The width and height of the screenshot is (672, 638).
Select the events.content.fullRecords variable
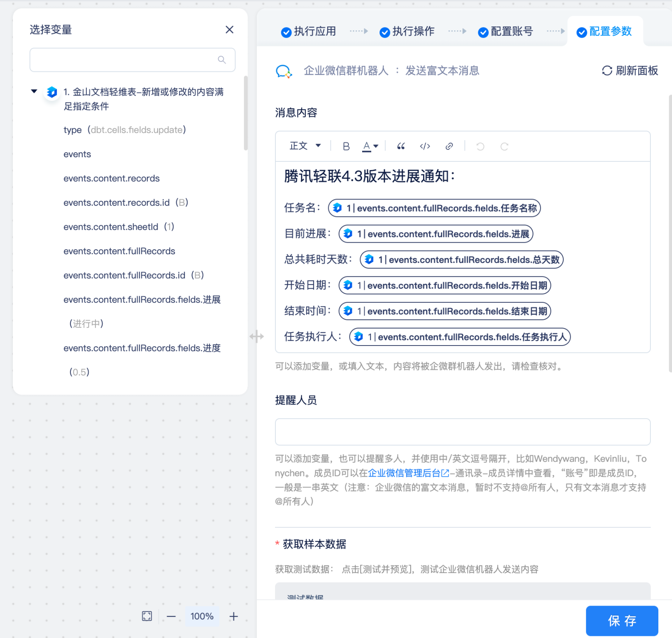coord(119,251)
